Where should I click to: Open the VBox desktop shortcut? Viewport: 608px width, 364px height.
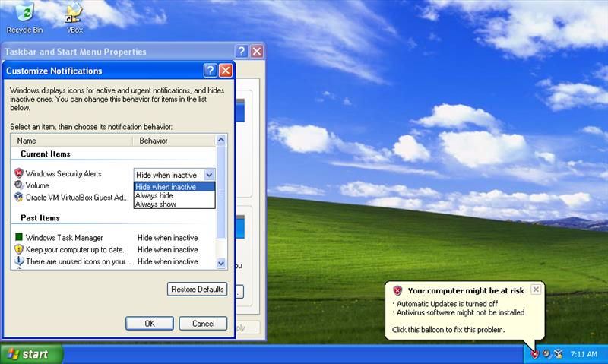[x=74, y=17]
